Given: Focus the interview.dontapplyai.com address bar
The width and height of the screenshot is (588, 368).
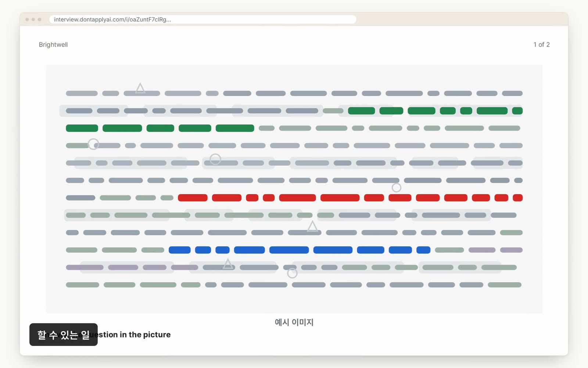Looking at the screenshot, I should click(203, 20).
